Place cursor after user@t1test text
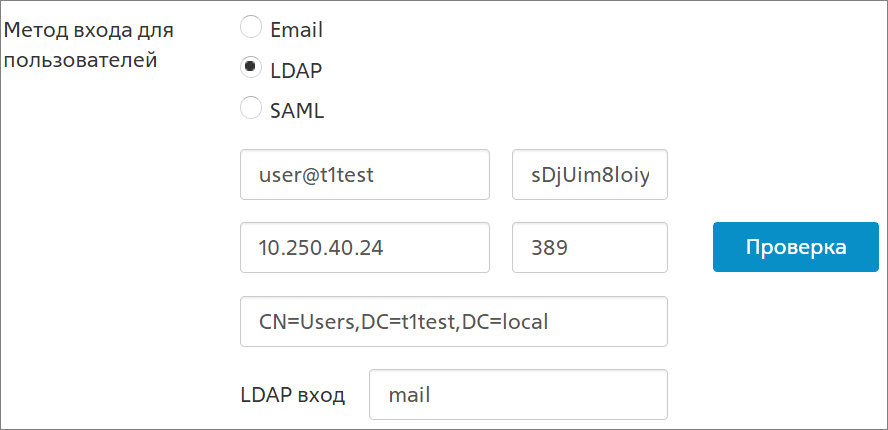This screenshot has width=888, height=430. 374,175
